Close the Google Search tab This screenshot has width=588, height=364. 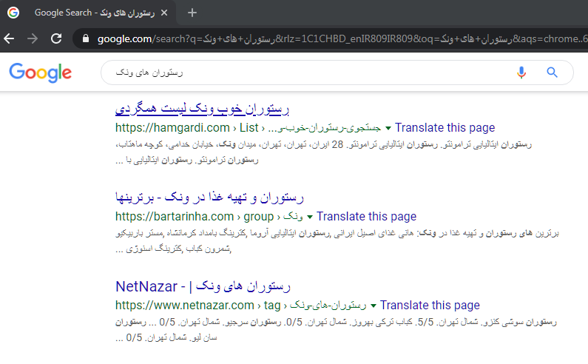coord(164,13)
